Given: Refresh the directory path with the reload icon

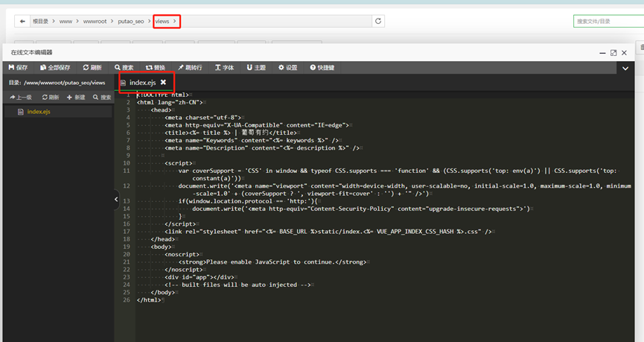Looking at the screenshot, I should (378, 21).
